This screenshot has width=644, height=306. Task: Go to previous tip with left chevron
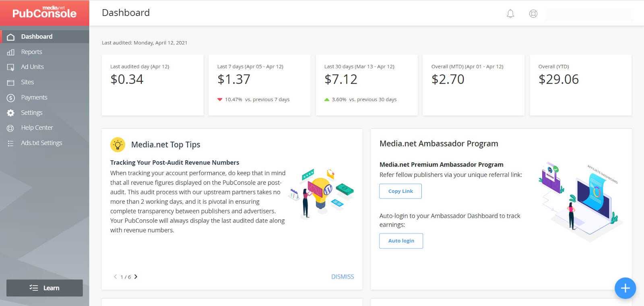click(x=115, y=277)
